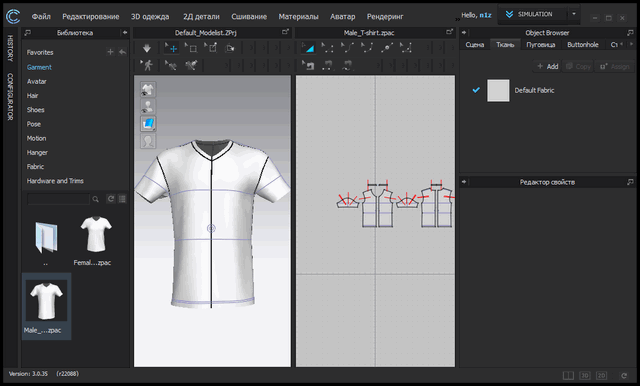Switch the Library to list view
The image size is (640, 386).
(122, 199)
